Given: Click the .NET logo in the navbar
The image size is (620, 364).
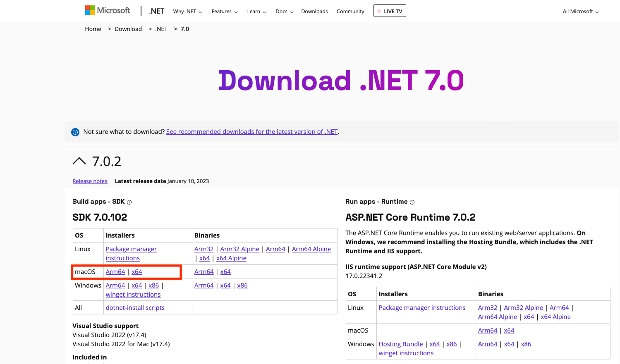Looking at the screenshot, I should point(156,11).
